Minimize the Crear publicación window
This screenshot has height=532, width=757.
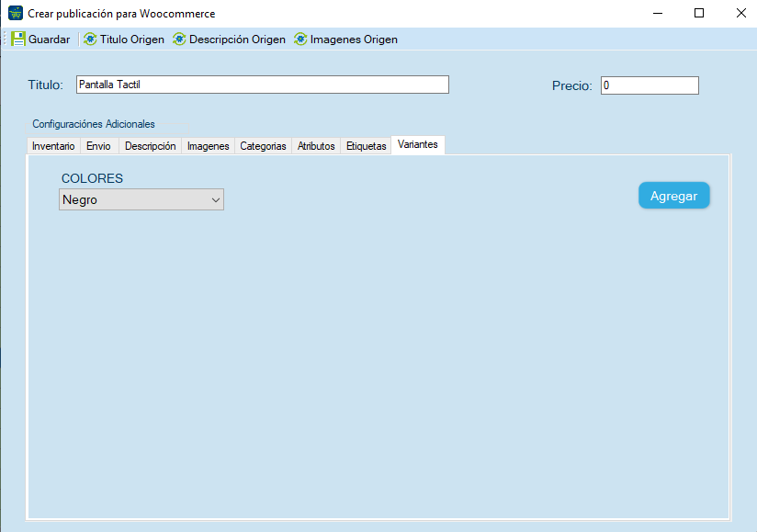click(658, 13)
